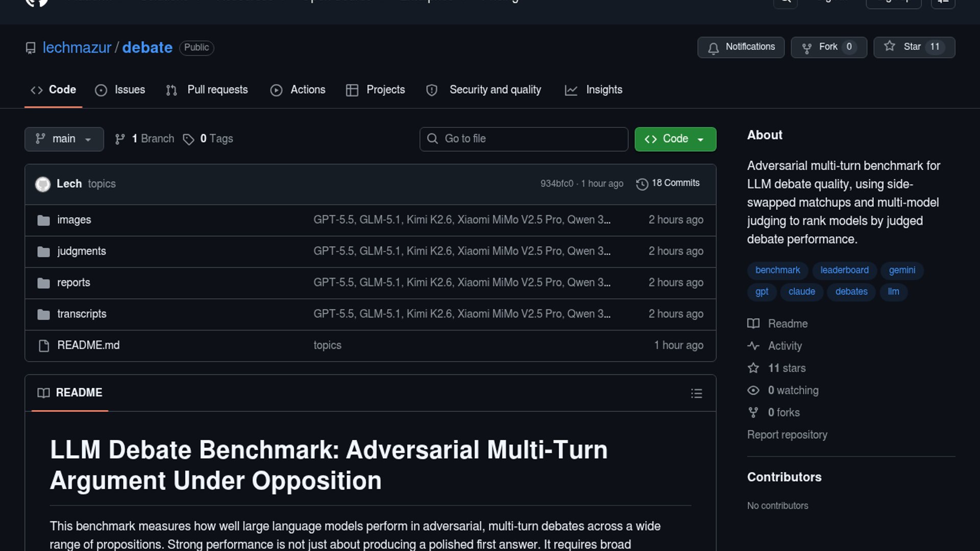Click the Projects table icon
This screenshot has width=980, height=551.
click(352, 90)
